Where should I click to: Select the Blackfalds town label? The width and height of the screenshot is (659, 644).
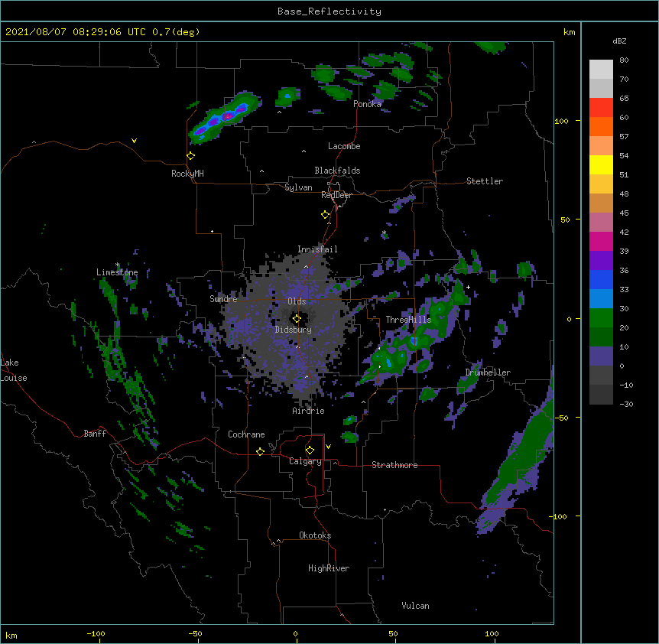pyautogui.click(x=337, y=171)
